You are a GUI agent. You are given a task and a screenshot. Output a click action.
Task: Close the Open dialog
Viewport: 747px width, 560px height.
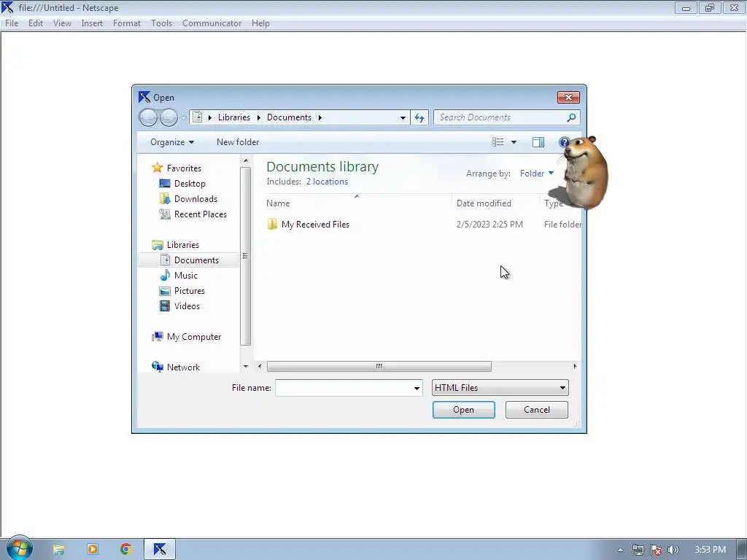[568, 98]
